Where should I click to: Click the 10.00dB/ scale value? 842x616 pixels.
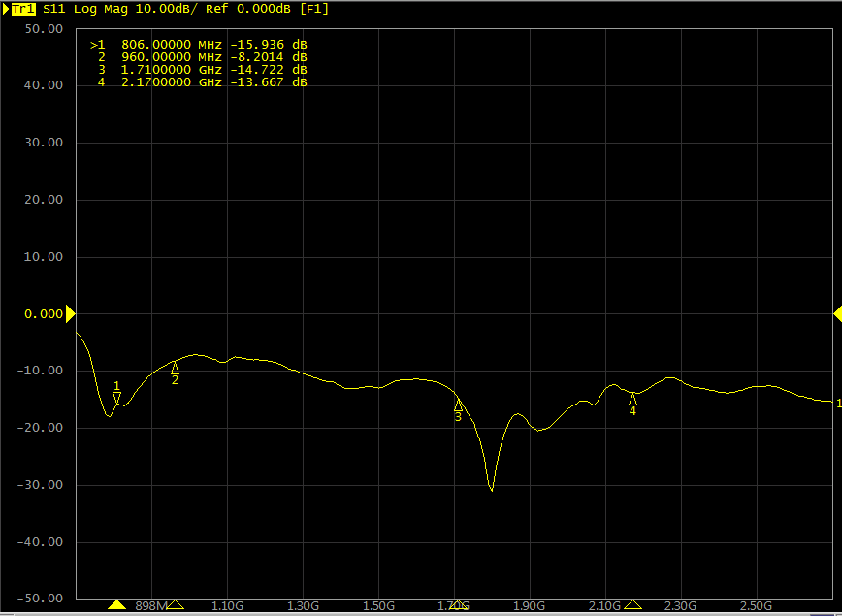tap(166, 9)
